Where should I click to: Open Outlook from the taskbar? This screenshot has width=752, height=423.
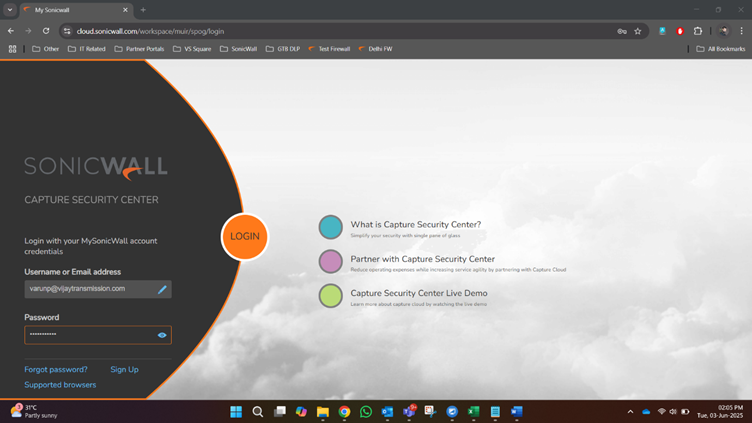388,411
